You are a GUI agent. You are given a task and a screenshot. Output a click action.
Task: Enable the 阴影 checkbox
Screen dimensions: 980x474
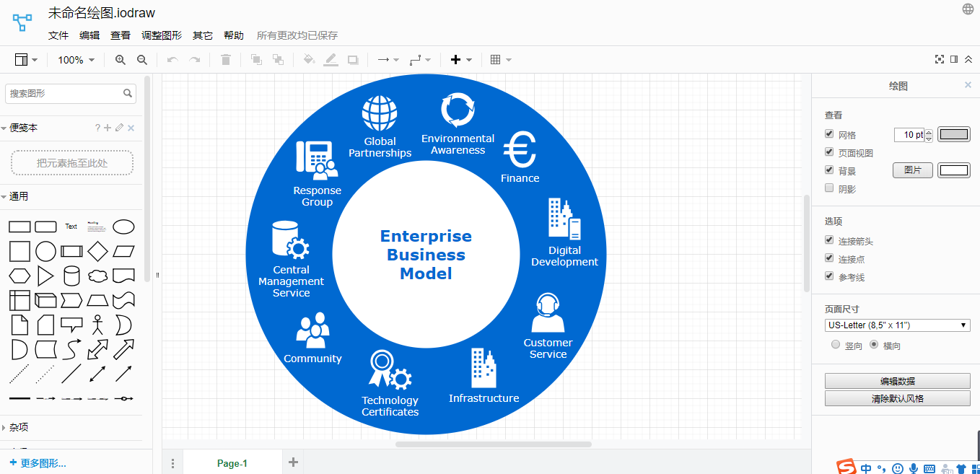829,188
